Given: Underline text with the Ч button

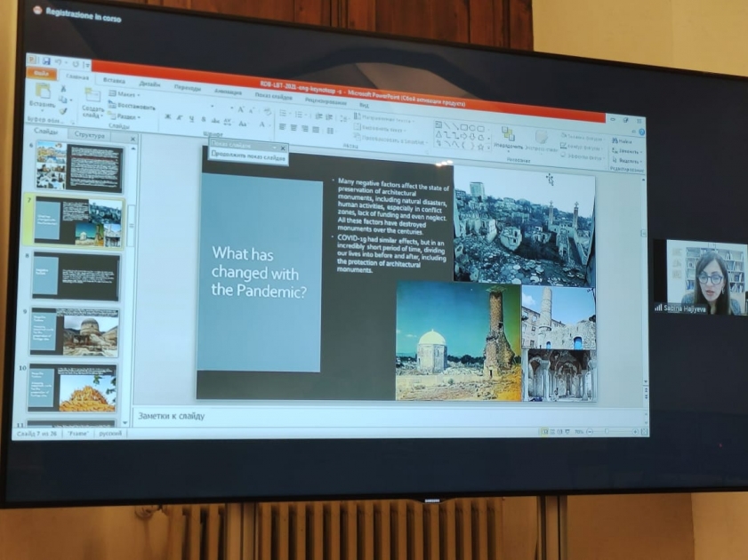Looking at the screenshot, I should pos(192,119).
